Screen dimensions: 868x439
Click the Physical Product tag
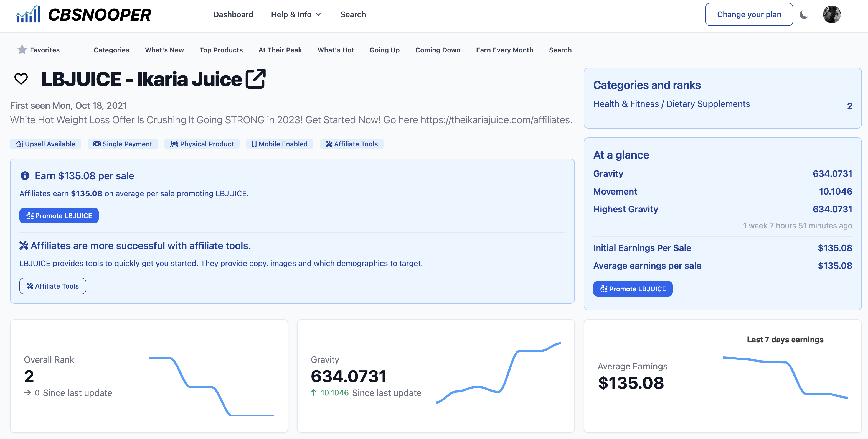[x=202, y=144]
